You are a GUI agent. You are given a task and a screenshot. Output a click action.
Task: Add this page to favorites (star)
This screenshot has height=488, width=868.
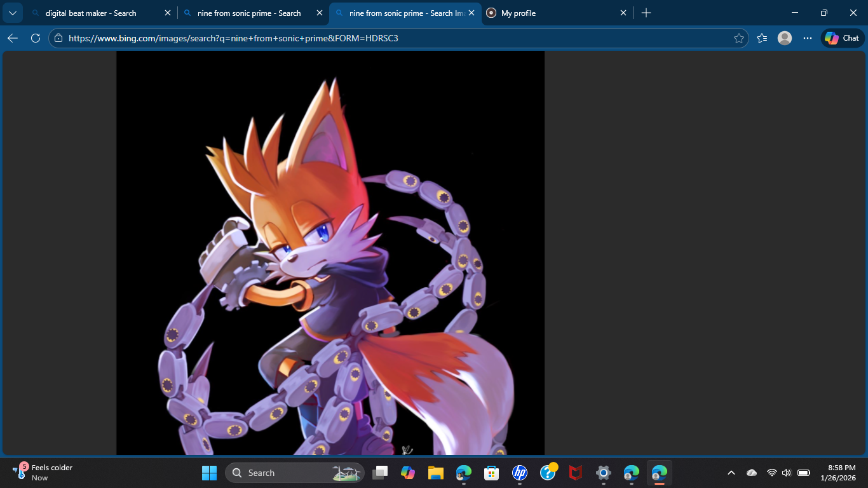pos(738,38)
